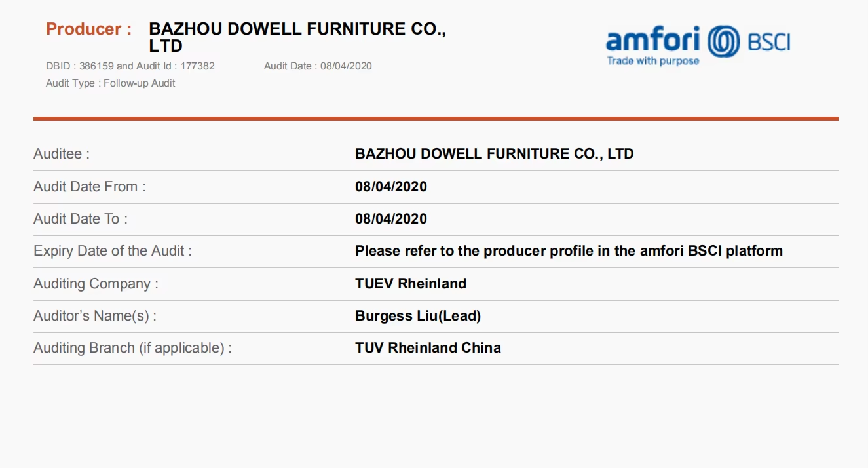Click the DBID 386159 text
Viewport: 868px width, 468px height.
pyautogui.click(x=79, y=66)
